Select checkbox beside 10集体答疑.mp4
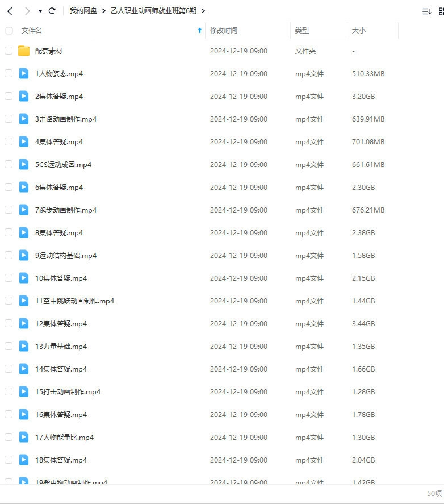 coord(9,278)
